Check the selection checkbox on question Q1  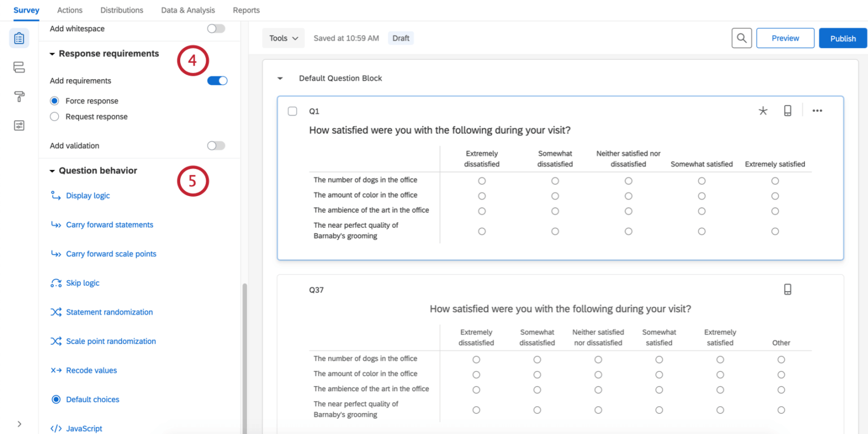(x=292, y=111)
